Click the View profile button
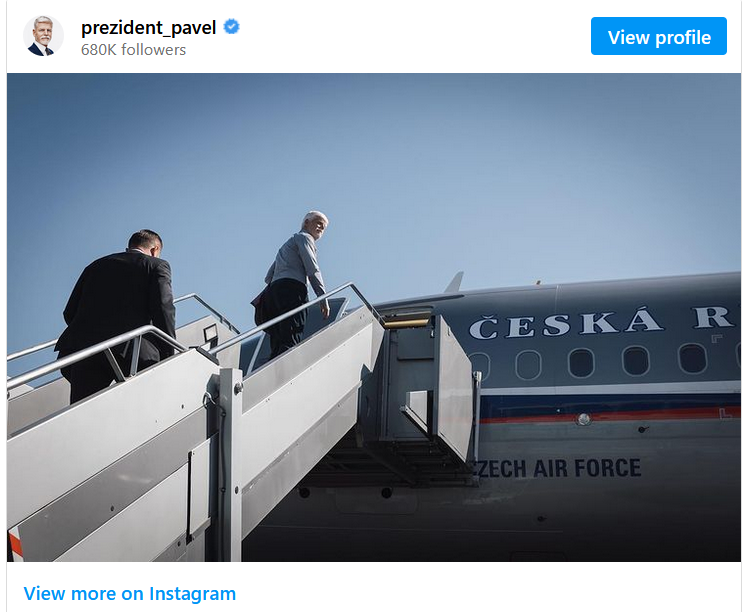The width and height of the screenshot is (747, 612). 658,36
